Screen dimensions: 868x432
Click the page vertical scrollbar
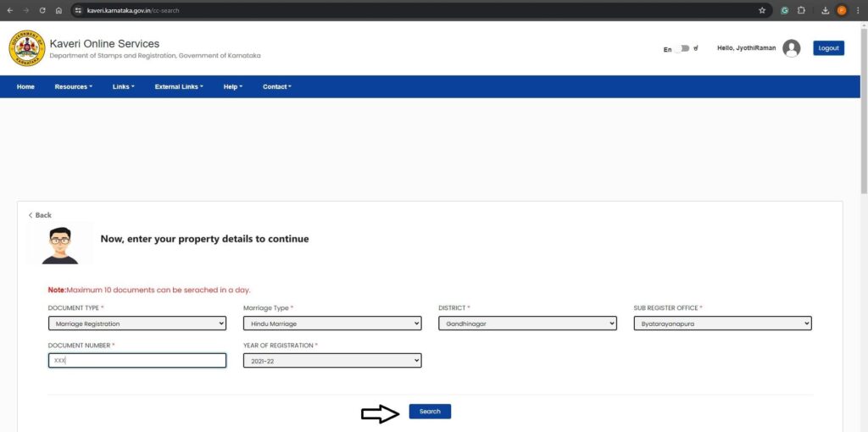tap(864, 111)
